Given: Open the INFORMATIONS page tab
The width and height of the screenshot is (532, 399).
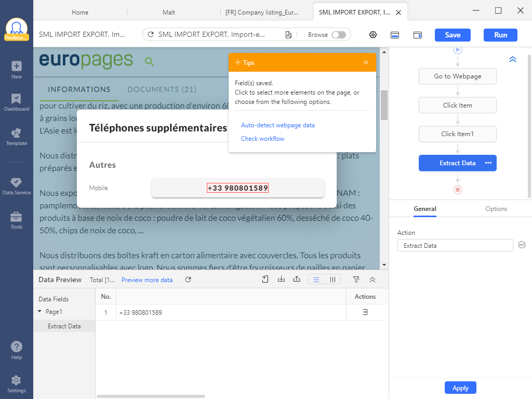Looking at the screenshot, I should [x=79, y=89].
